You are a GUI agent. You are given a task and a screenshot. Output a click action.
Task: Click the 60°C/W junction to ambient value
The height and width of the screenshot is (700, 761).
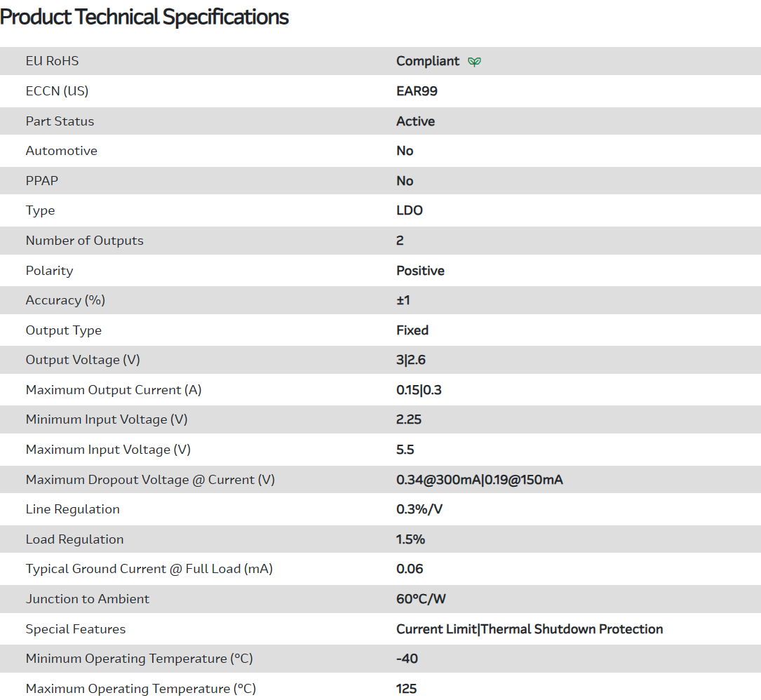(420, 599)
